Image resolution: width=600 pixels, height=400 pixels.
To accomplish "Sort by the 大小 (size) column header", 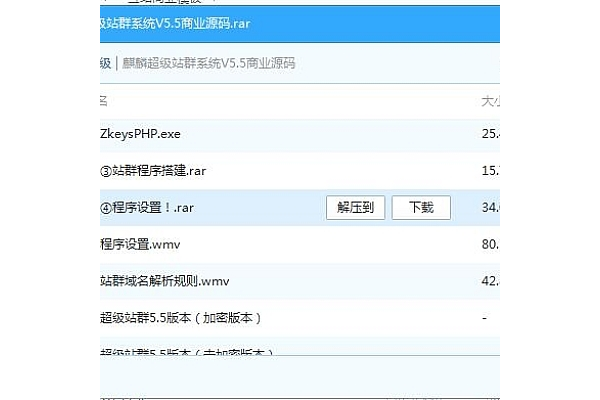I will (490, 101).
